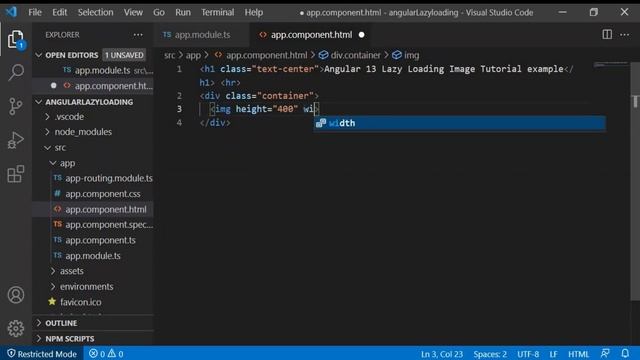Open the Go menu
Screen dimensions: 640x360
(159, 12)
